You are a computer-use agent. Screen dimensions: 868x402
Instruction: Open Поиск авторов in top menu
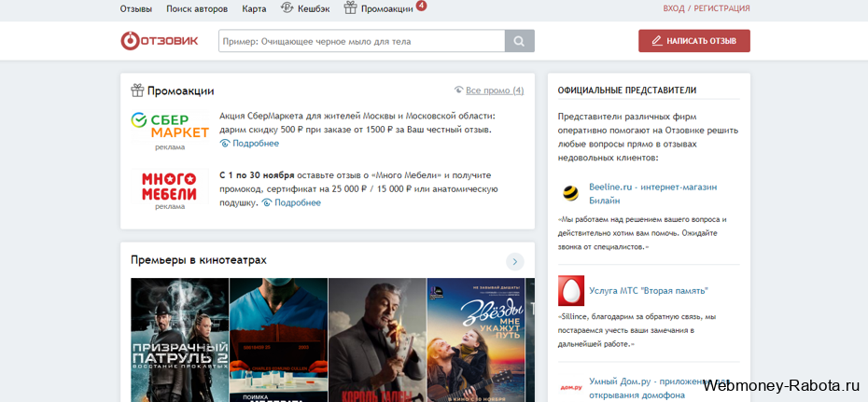click(x=197, y=8)
